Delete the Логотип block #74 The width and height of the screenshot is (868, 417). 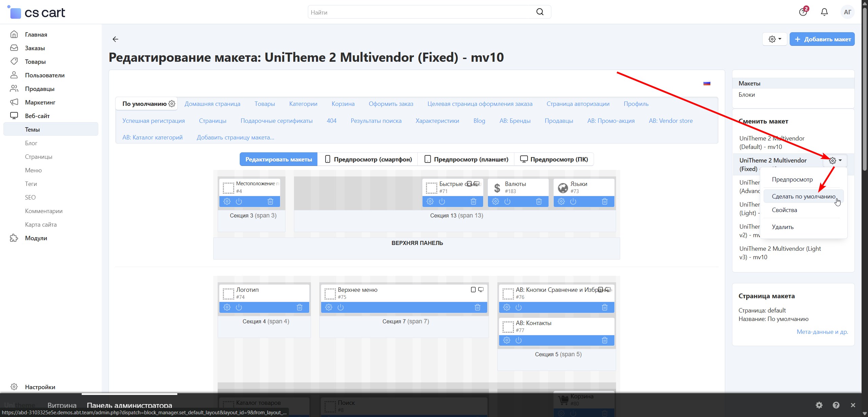(299, 307)
